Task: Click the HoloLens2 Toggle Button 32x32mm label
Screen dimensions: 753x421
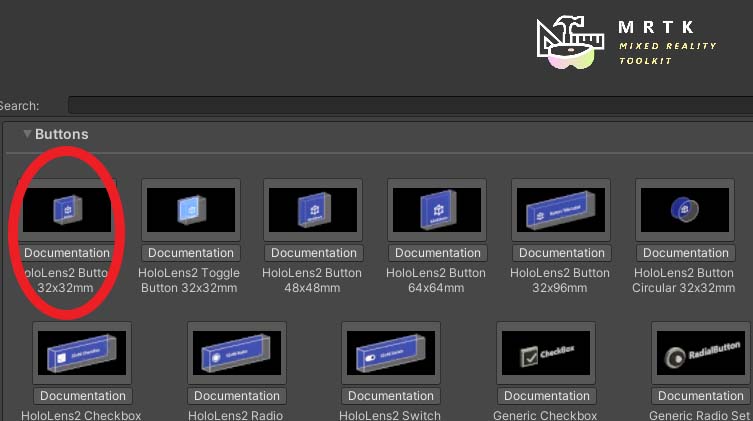Action: point(189,280)
